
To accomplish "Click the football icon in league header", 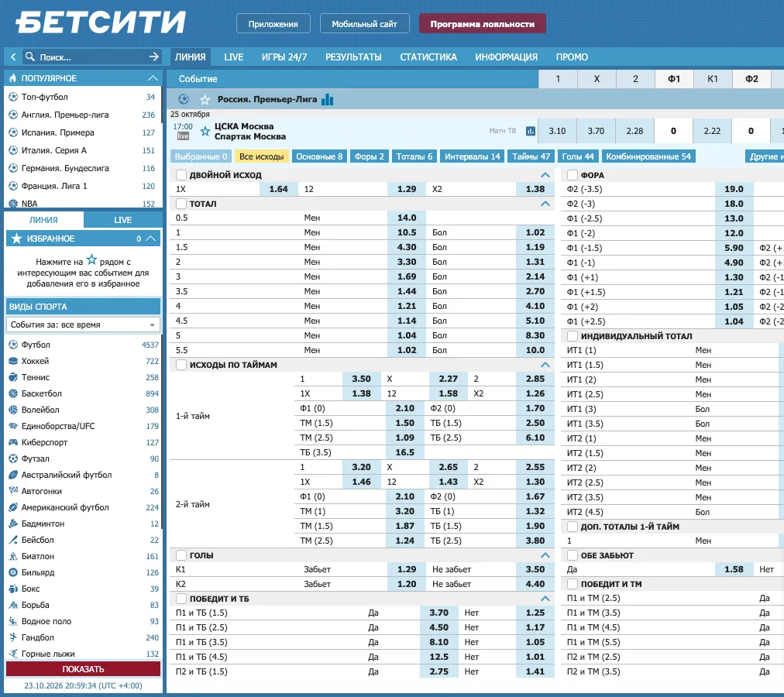I will point(184,99).
